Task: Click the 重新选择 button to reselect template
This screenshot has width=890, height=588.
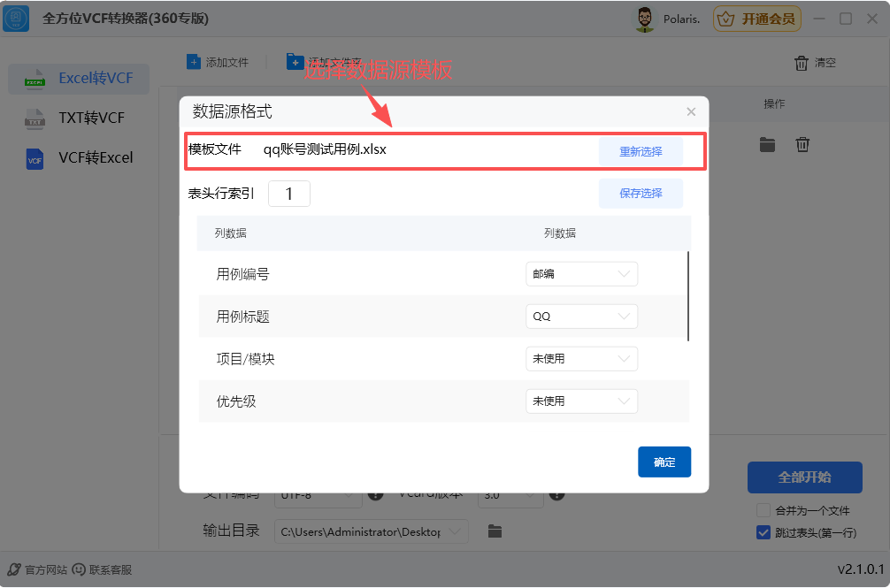Action: point(641,149)
